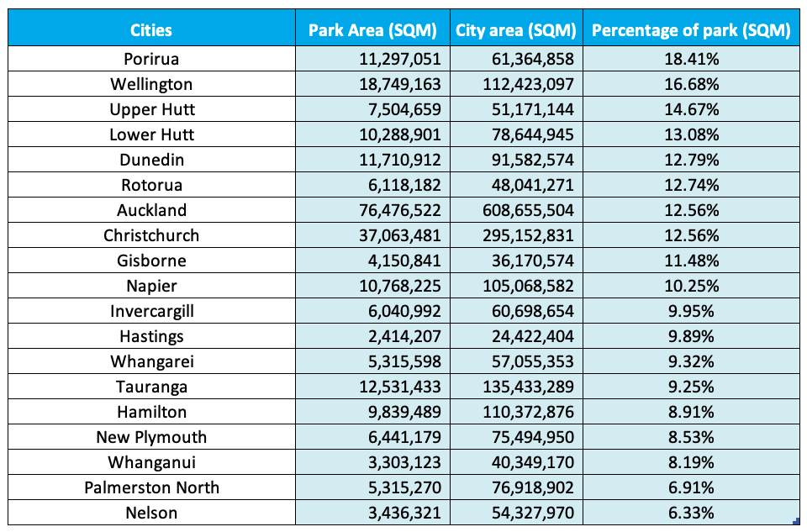Select the Invercargill city cell
The image size is (807, 532).
click(151, 311)
